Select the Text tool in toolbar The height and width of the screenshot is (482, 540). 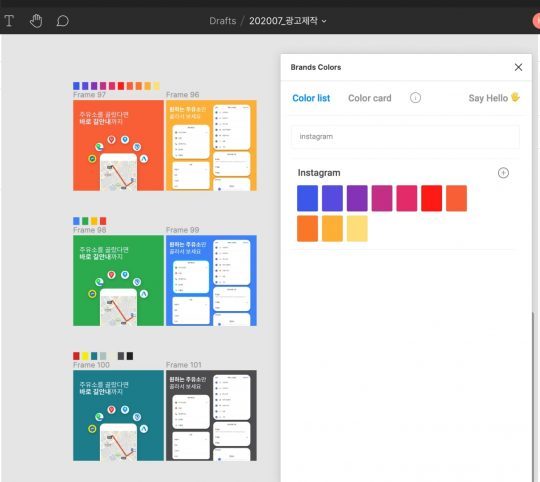coord(9,21)
